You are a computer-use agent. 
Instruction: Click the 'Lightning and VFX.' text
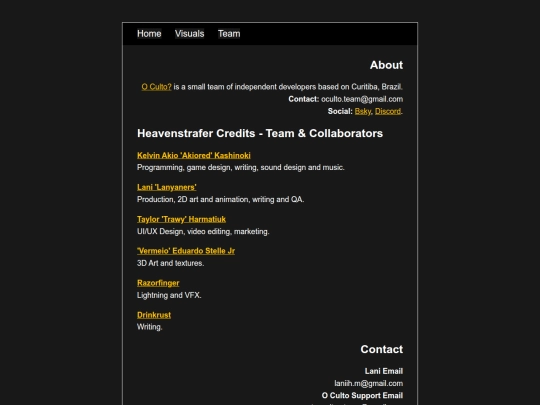169,295
